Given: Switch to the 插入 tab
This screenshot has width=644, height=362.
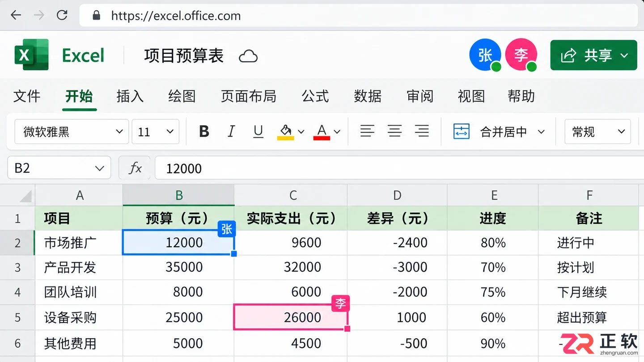Looking at the screenshot, I should coord(130,96).
